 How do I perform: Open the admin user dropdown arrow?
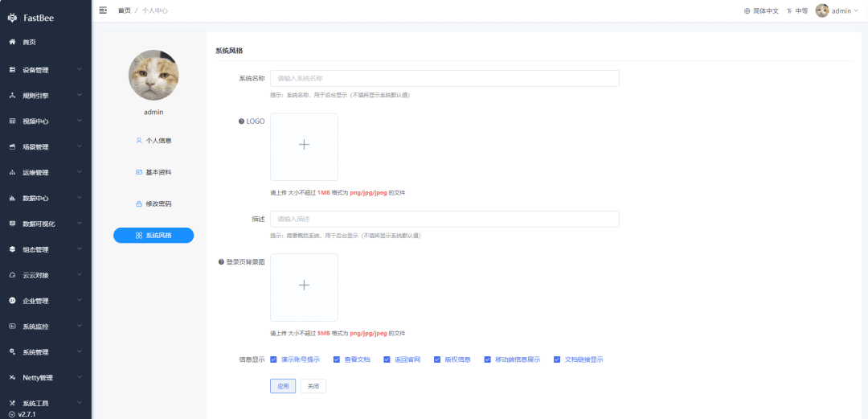click(x=856, y=10)
